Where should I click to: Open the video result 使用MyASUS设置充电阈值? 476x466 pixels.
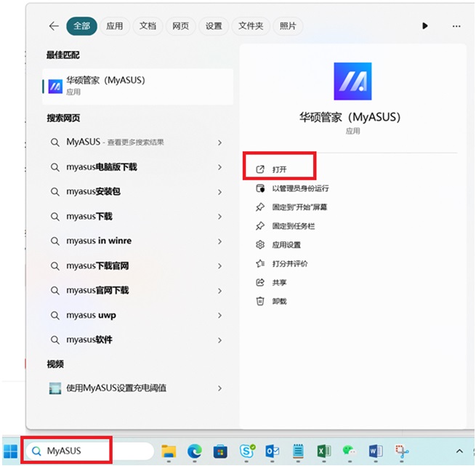tap(116, 388)
